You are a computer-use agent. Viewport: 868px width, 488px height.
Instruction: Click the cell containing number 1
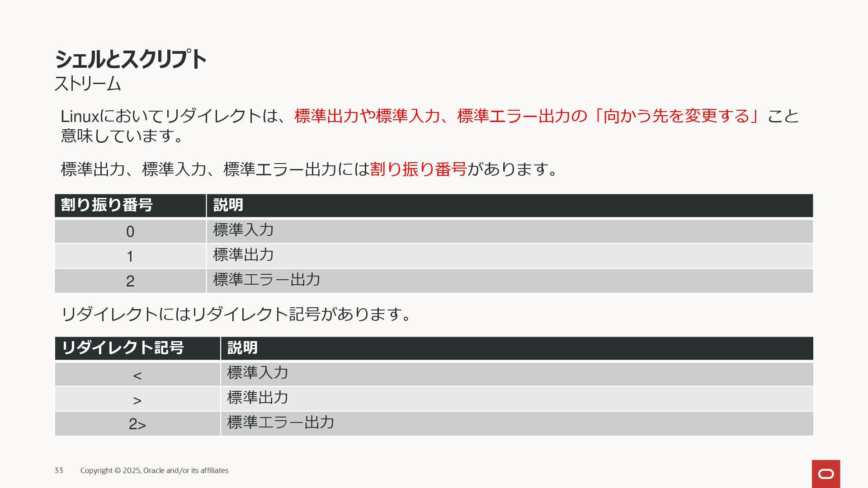[x=130, y=256]
